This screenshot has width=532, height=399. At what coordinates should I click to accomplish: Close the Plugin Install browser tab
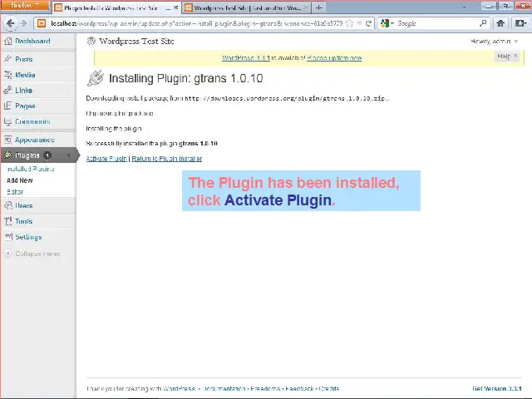click(x=175, y=7)
